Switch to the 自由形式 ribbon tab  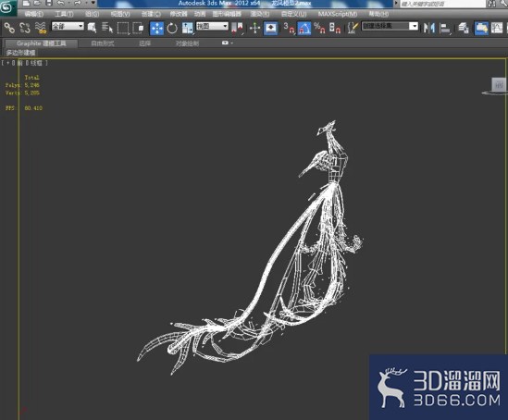(x=103, y=43)
